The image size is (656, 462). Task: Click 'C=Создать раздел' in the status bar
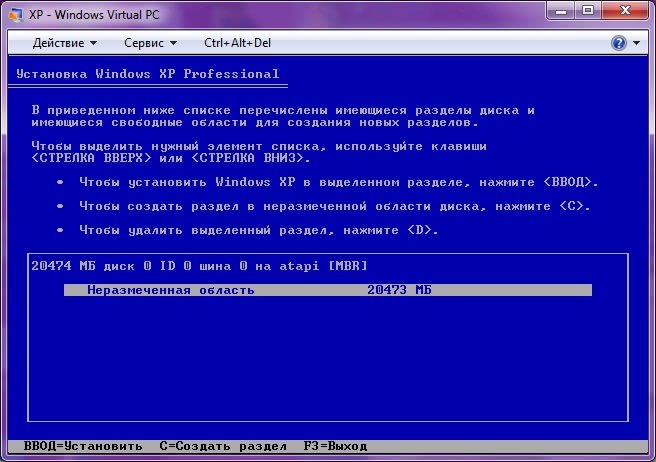pos(223,446)
